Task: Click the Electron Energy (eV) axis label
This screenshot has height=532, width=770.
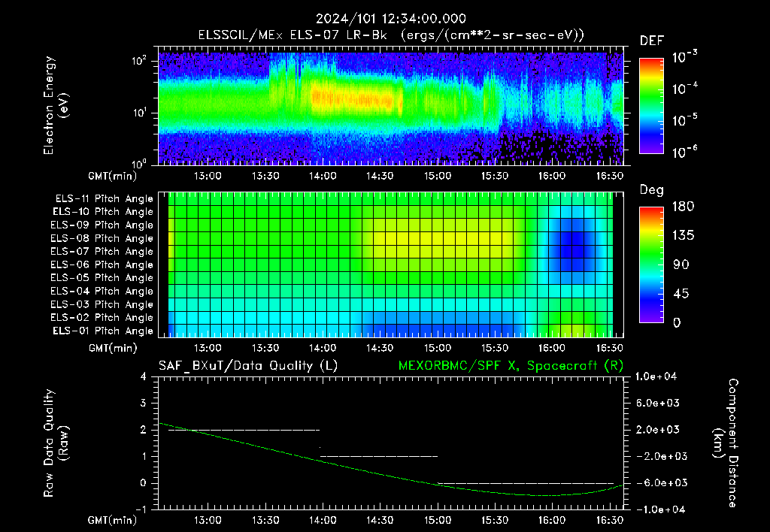Action: coord(55,105)
